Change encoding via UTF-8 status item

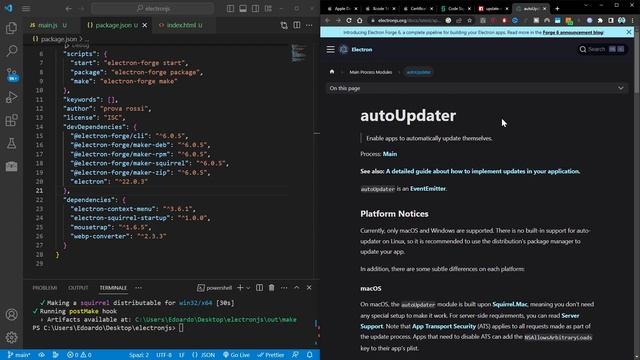(164, 355)
